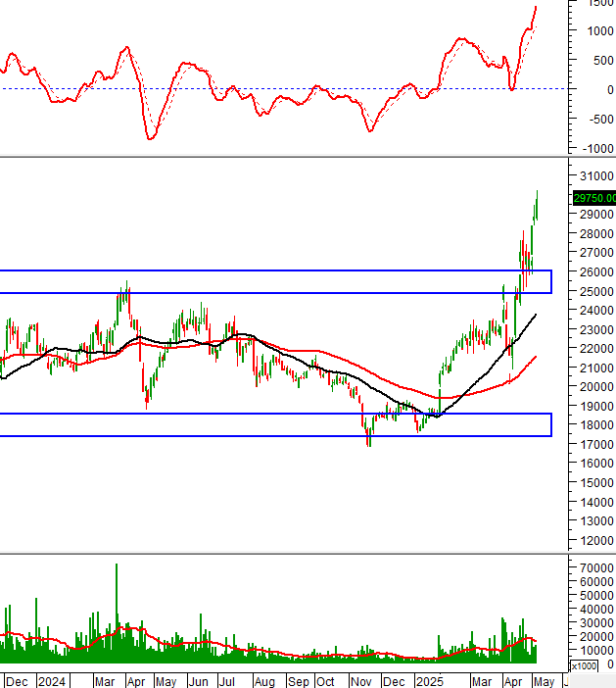Click the 2024 year marker on time axis
Viewport: 616px width, 688px height.
[x=52, y=681]
